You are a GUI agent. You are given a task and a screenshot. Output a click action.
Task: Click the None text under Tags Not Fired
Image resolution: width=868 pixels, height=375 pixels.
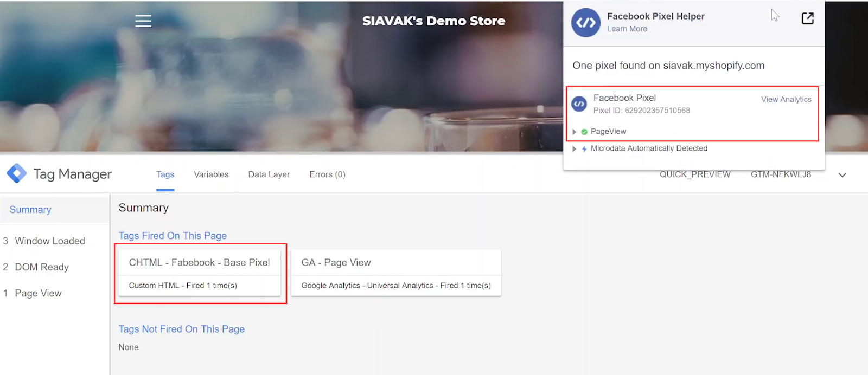pyautogui.click(x=129, y=347)
